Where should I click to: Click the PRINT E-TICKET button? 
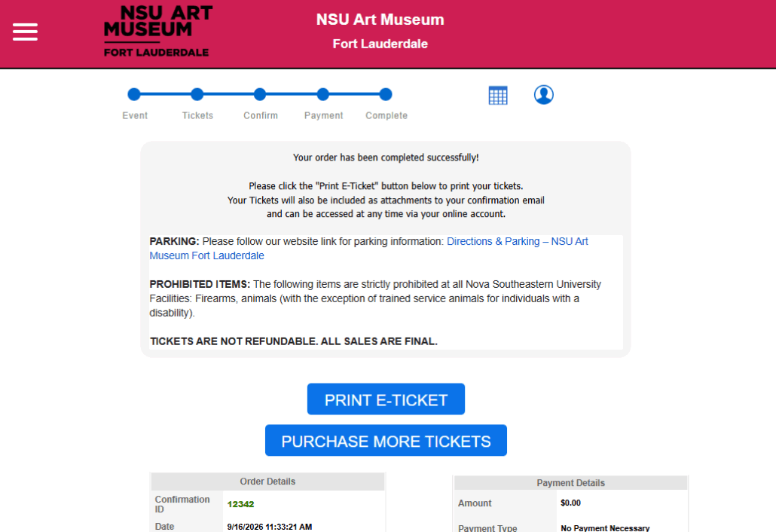[386, 399]
